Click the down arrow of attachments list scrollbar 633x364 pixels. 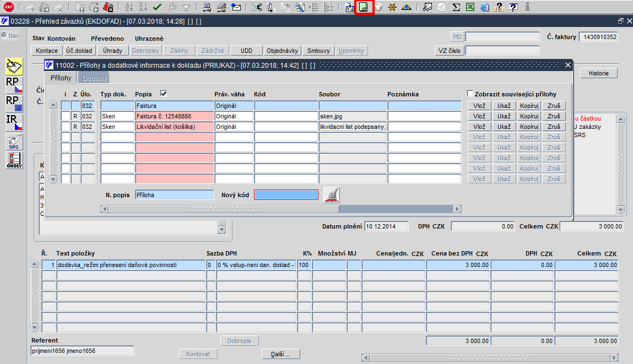pyautogui.click(x=53, y=179)
